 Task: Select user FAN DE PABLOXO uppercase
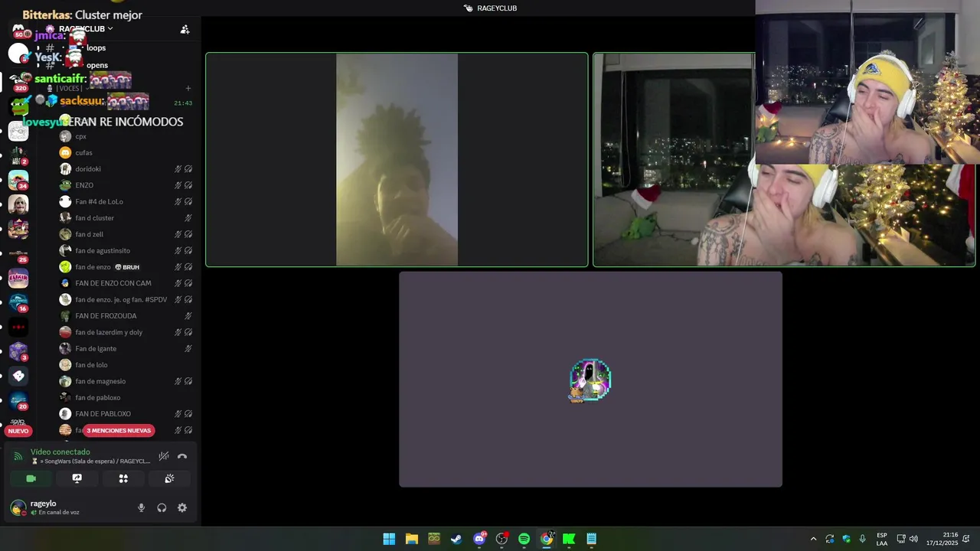126,414
